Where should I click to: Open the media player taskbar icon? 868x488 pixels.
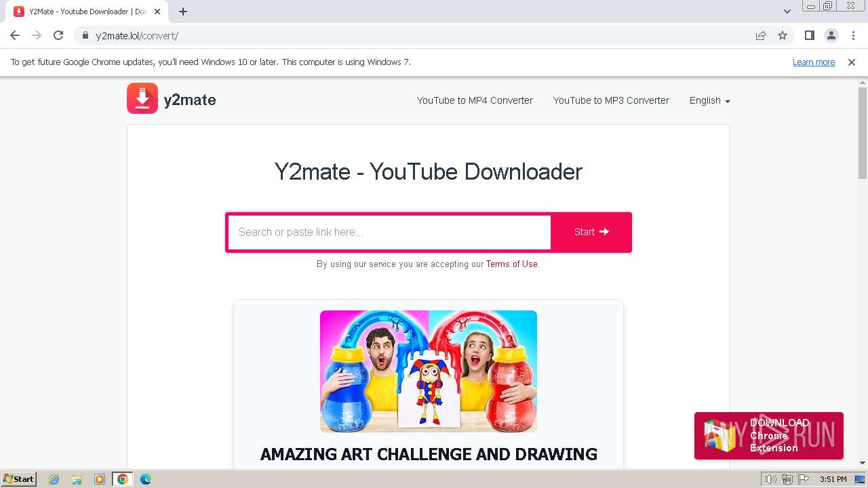point(99,479)
